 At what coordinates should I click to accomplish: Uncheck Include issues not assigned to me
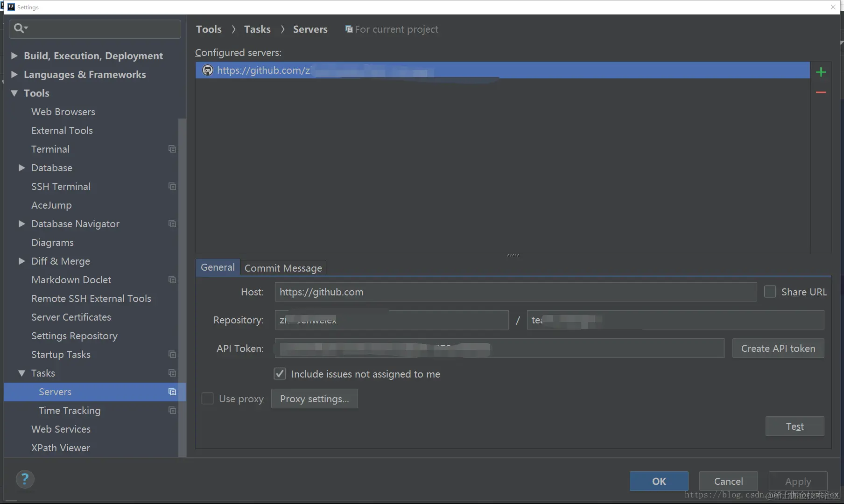pos(280,374)
